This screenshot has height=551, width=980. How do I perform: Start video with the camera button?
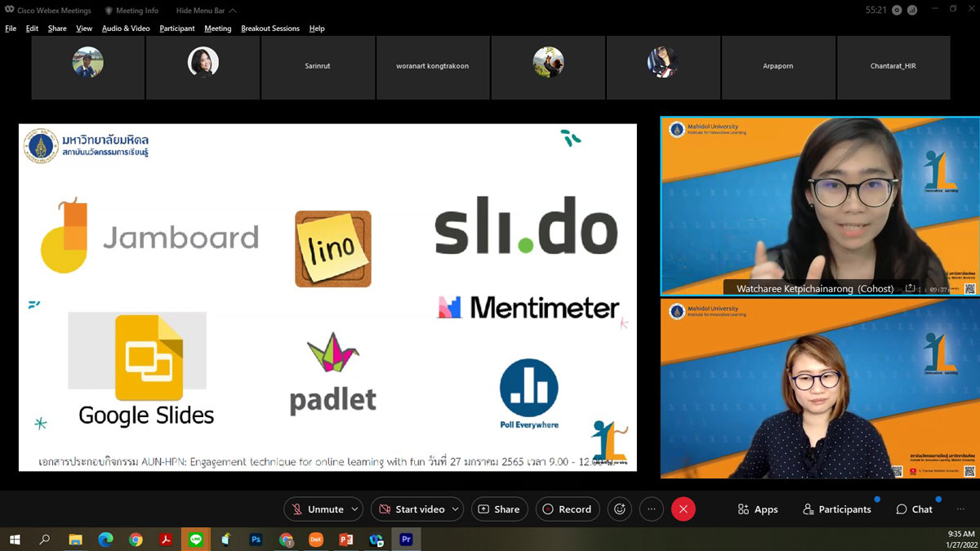pos(411,509)
